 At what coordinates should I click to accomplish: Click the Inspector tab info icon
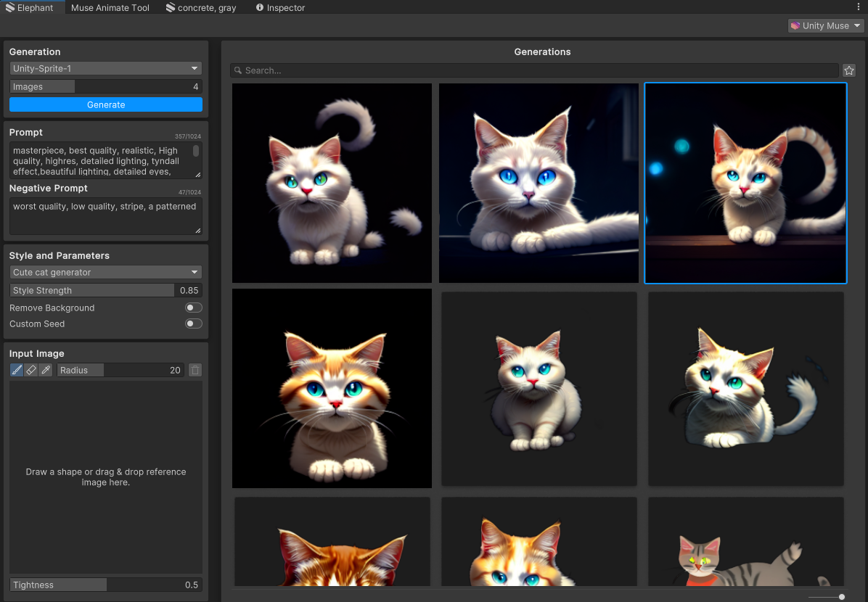tap(260, 7)
